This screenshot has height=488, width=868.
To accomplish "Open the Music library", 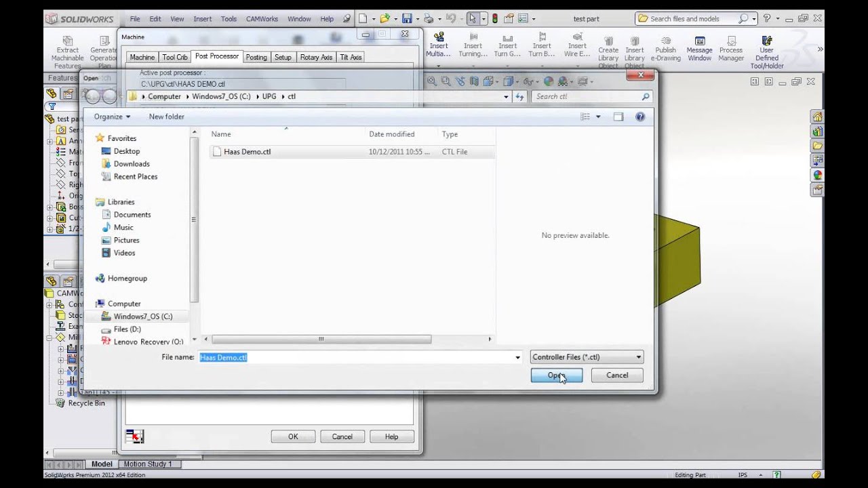I will (123, 228).
